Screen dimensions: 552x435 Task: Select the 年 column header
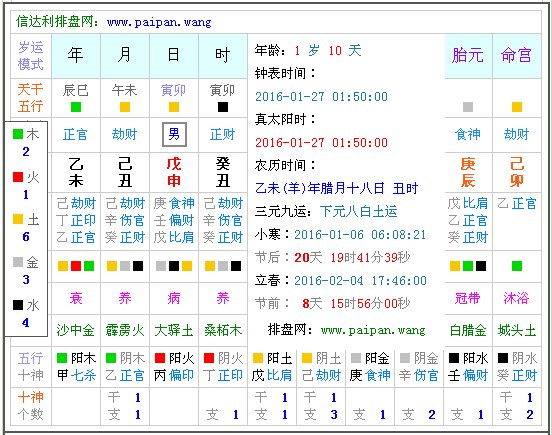75,55
